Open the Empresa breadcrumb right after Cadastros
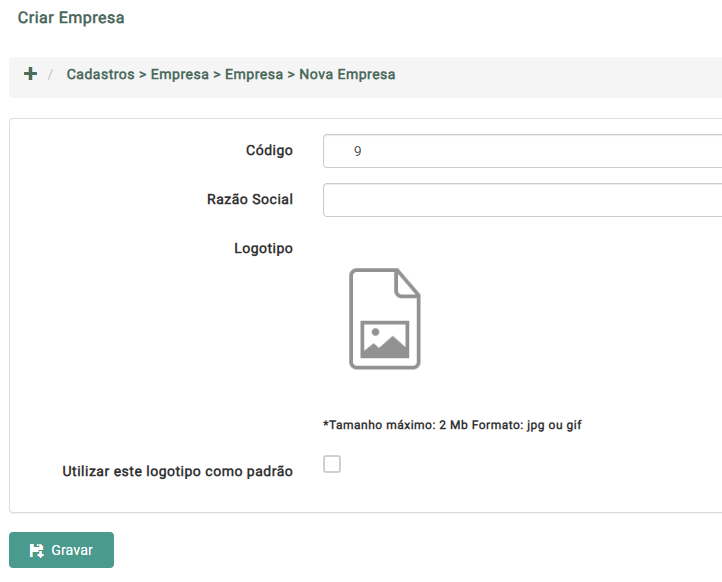This screenshot has height=582, width=722. click(x=180, y=75)
